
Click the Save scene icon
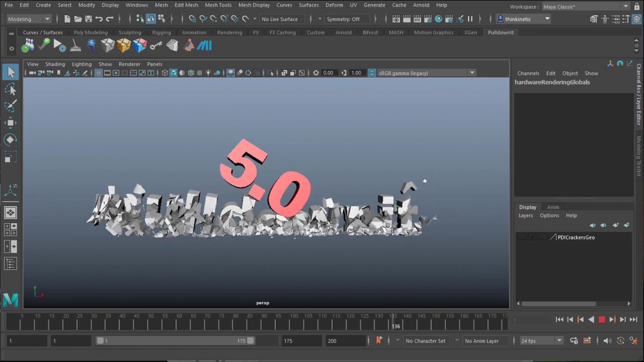(88, 19)
